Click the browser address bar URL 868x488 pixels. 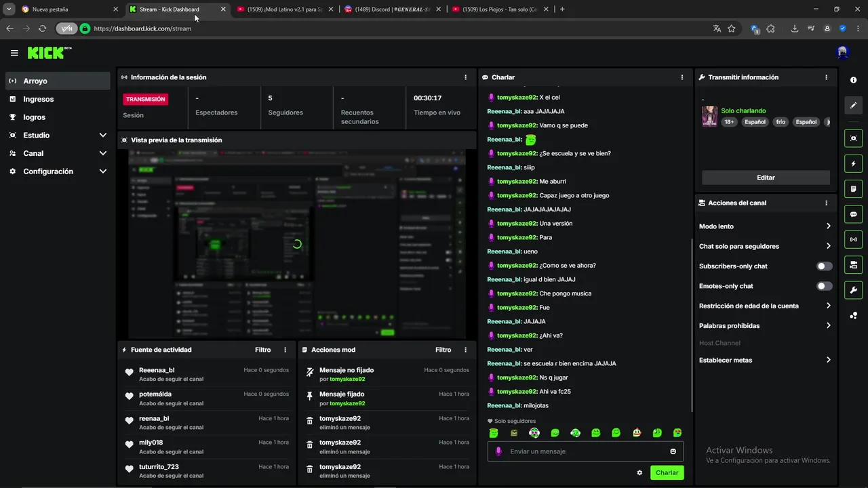click(x=142, y=28)
